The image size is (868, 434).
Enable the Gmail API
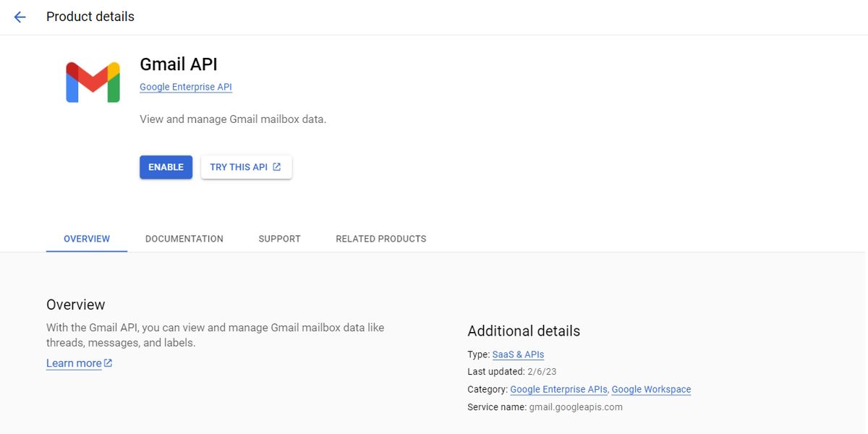click(166, 167)
